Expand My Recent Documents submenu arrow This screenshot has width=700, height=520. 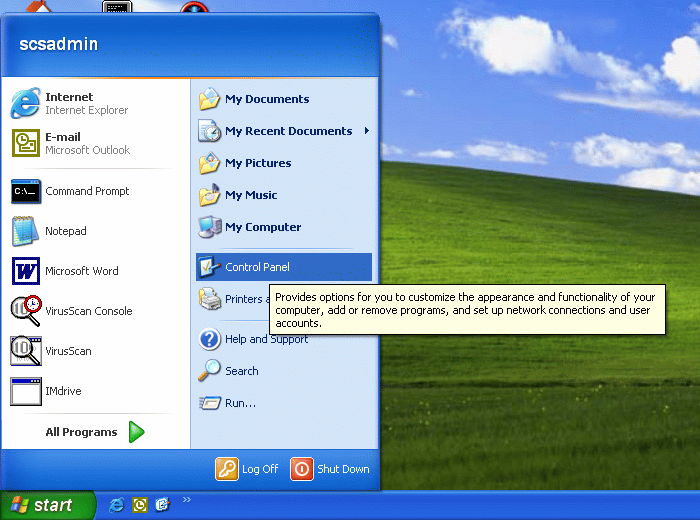pos(366,131)
